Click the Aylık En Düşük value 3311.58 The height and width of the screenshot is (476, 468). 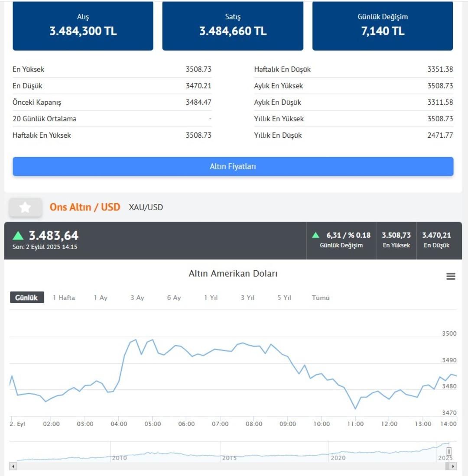[440, 102]
